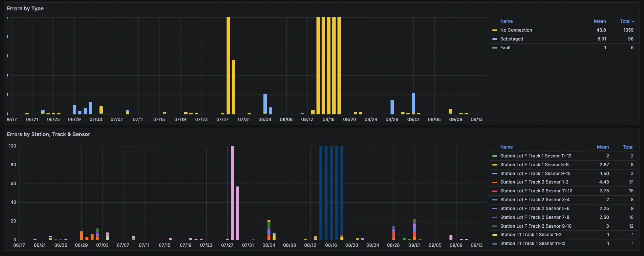Click color swatch for Lot F Track 2 Sesnor 11-12
Screen dimensions: 644x256
tap(495, 191)
